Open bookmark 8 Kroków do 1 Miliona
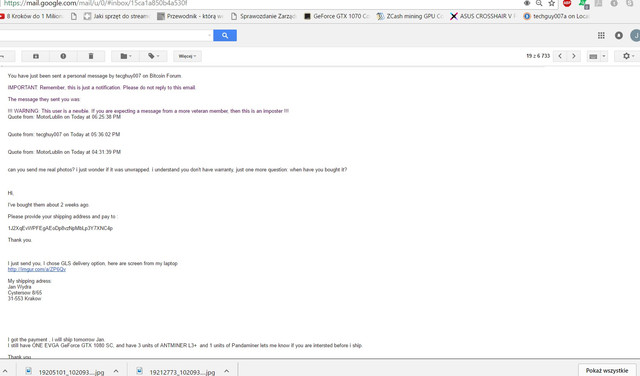This screenshot has height=376, width=640. coord(31,16)
